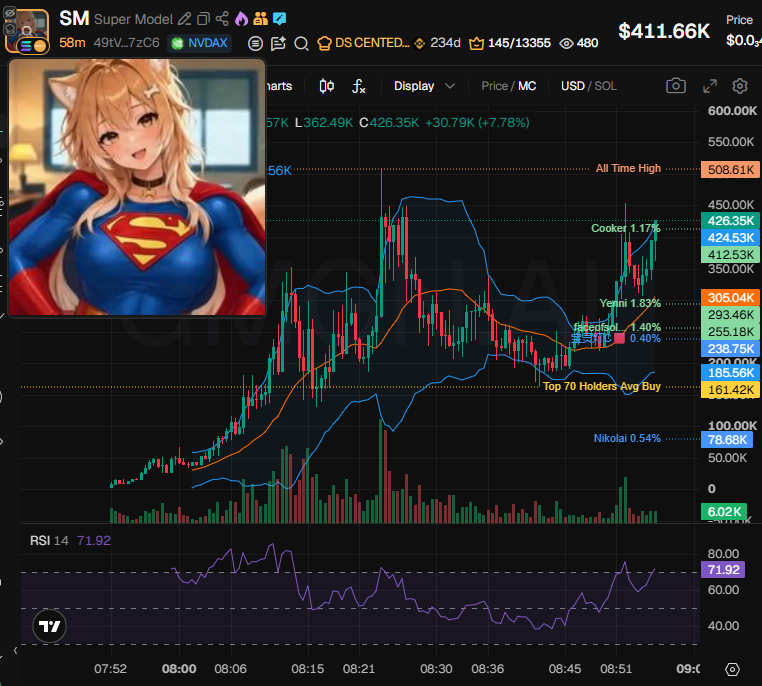Click the SM ticker title

[x=74, y=19]
